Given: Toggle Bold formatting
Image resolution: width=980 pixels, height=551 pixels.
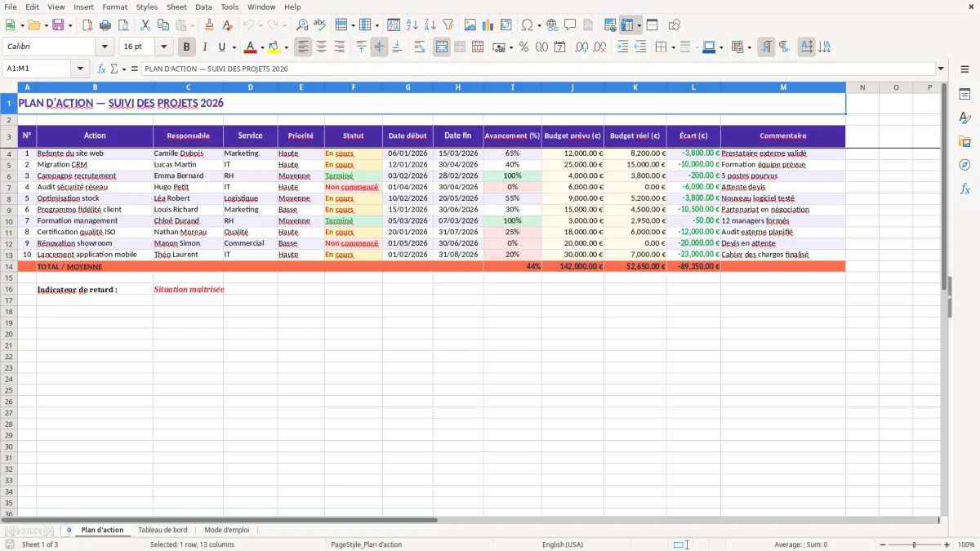Looking at the screenshot, I should point(187,47).
